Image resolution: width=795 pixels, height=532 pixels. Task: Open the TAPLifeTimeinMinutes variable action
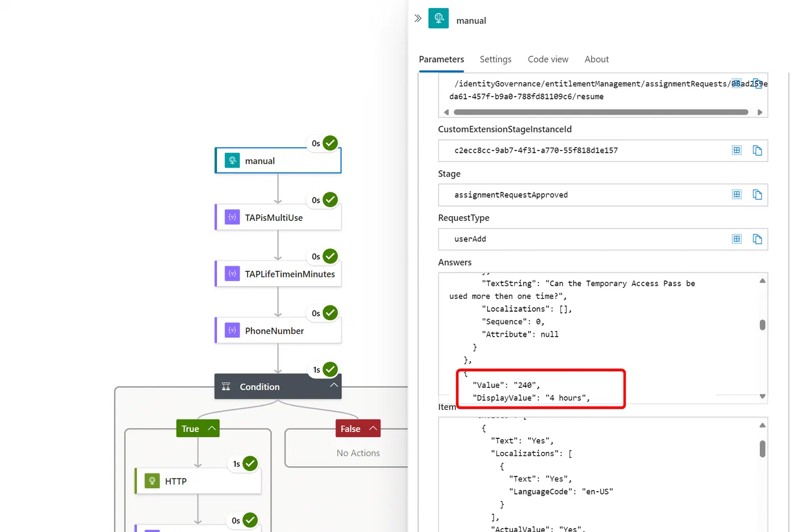(278, 274)
